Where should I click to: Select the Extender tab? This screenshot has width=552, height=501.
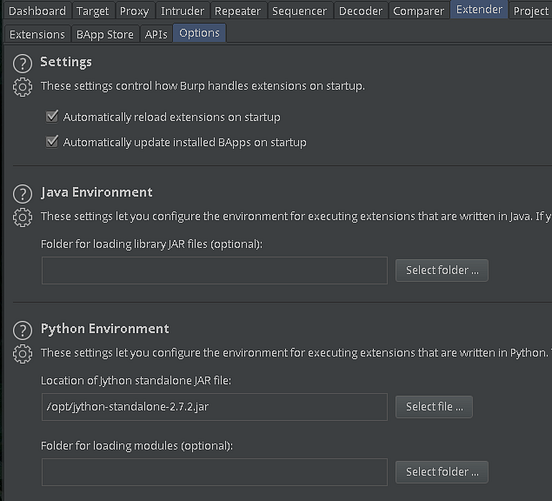click(479, 10)
